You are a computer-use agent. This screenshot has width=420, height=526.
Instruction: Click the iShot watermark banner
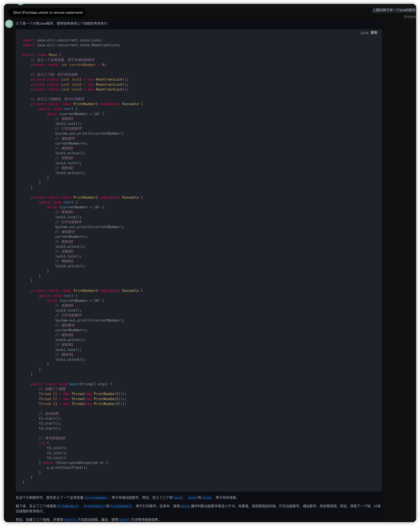48,13
